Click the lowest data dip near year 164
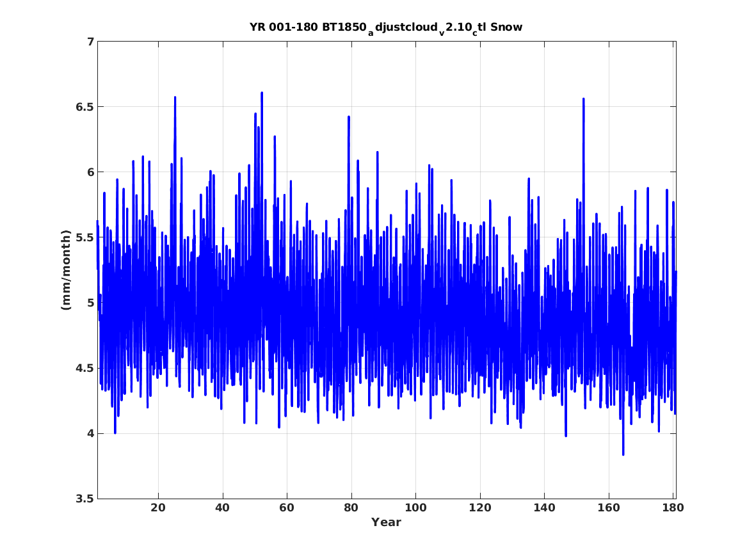Screen dimensions: 747x560 [x=623, y=454]
